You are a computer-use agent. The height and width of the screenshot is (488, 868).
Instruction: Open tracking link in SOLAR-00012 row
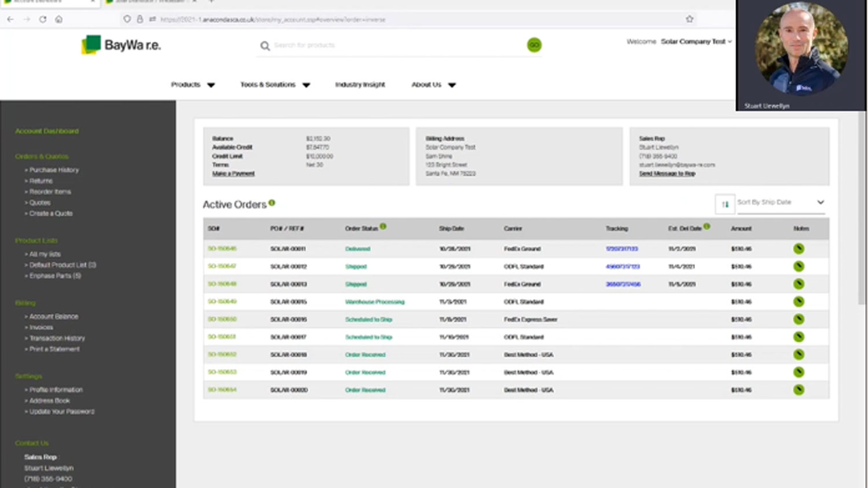tap(623, 267)
